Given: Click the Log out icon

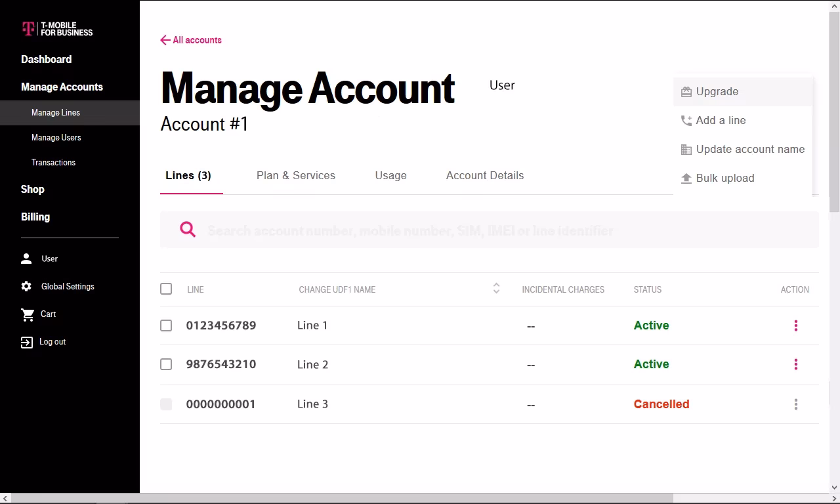Looking at the screenshot, I should tap(26, 341).
